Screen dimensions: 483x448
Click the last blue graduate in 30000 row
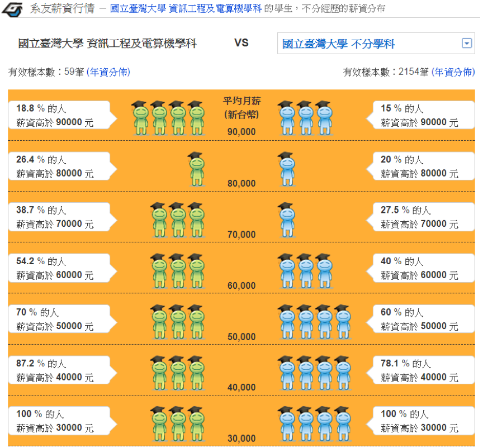point(343,423)
